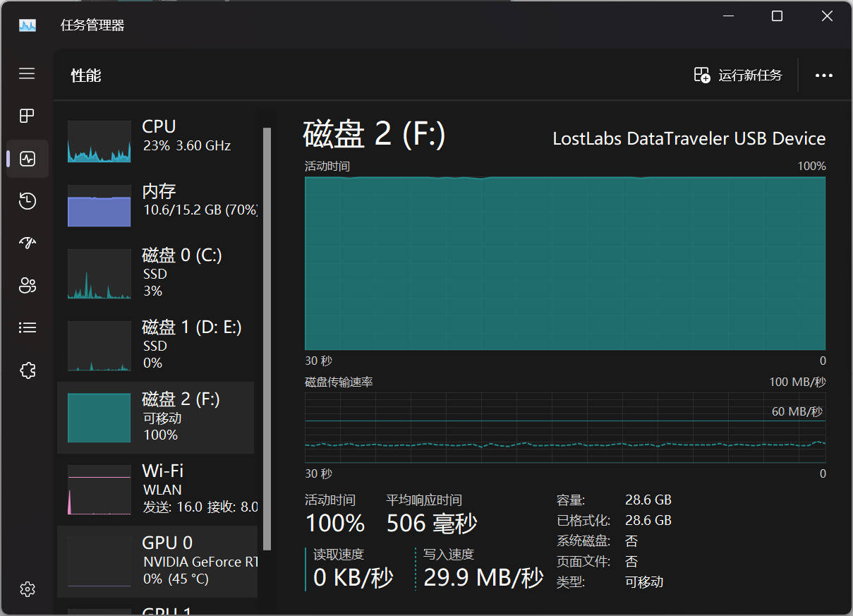Open the Processes page icon

click(27, 116)
